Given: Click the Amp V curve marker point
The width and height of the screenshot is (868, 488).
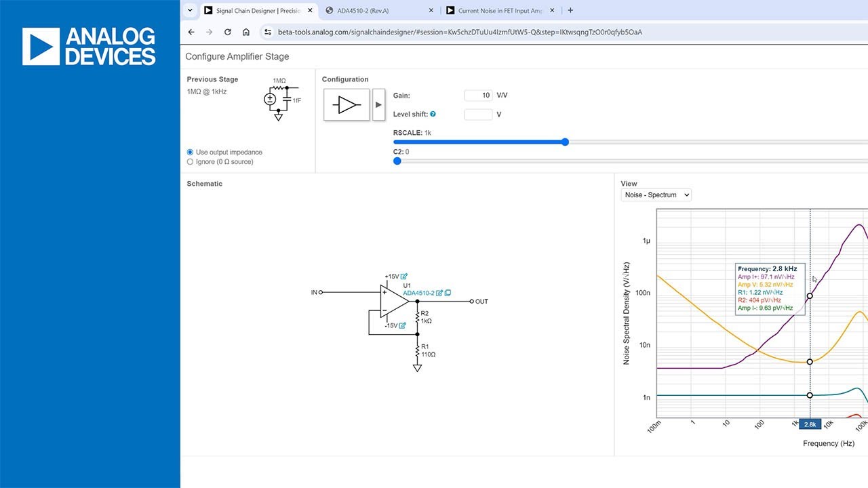Looking at the screenshot, I should [810, 362].
